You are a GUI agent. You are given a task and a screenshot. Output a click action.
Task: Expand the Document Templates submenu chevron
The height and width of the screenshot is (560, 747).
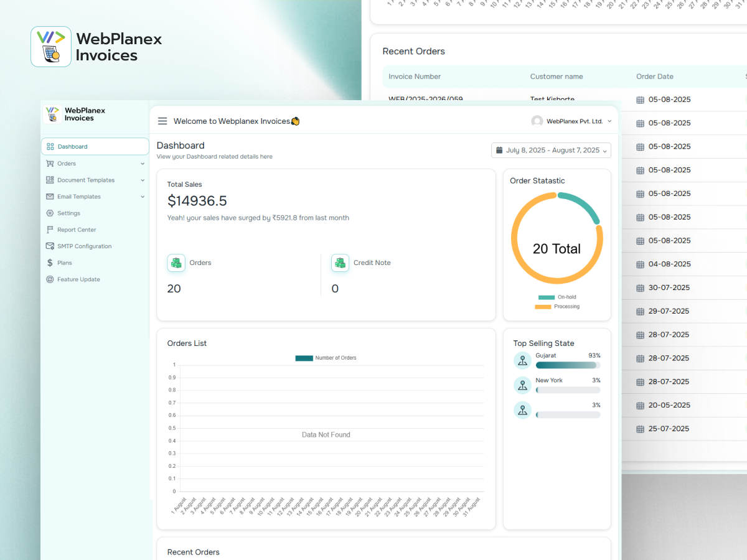143,180
